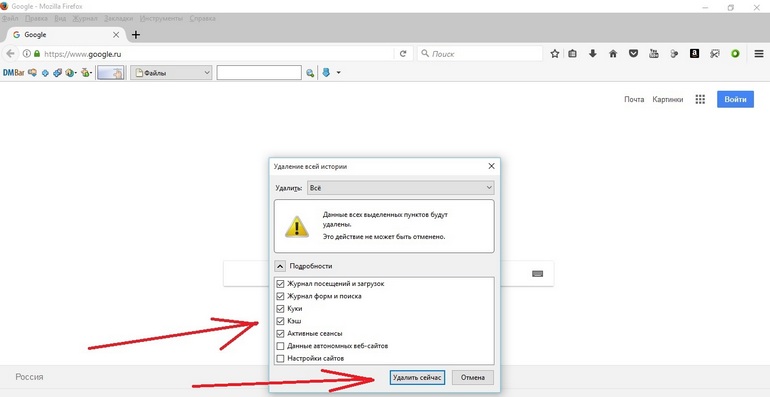Click the blue download arrow DMBar icon
The width and height of the screenshot is (770, 397).
point(326,73)
